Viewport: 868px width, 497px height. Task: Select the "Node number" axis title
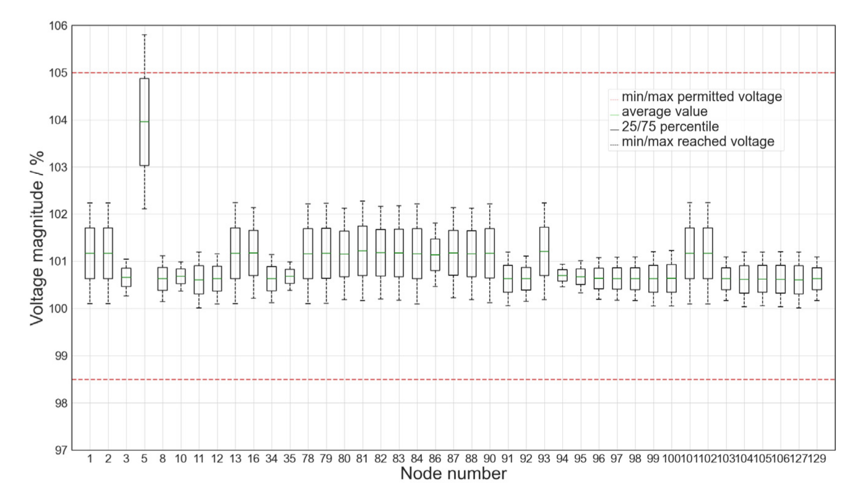tap(453, 475)
